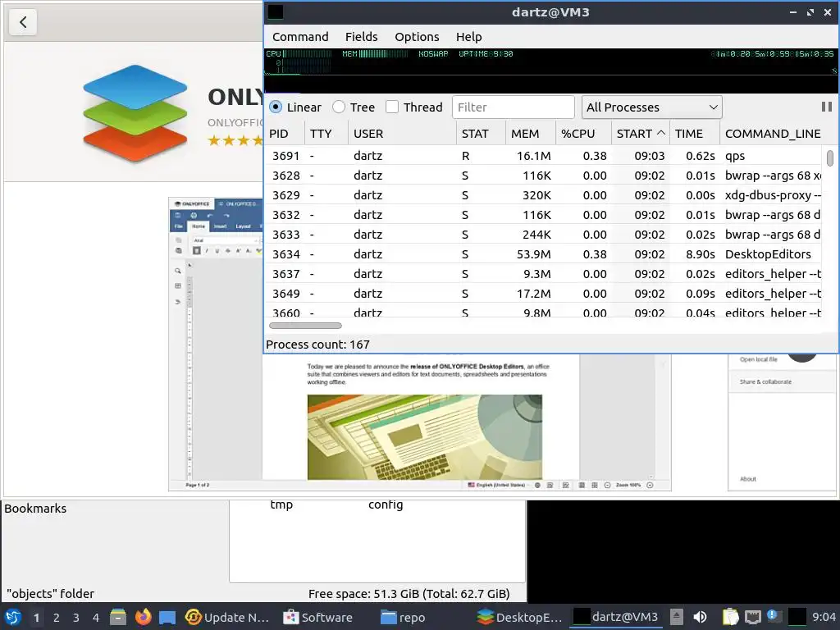
Task: Click the taskbar clock showing 9:04
Action: (x=824, y=617)
